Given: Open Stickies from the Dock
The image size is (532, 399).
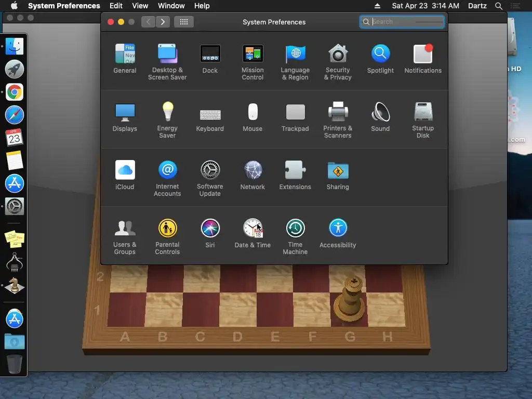Looking at the screenshot, I should pos(14,238).
